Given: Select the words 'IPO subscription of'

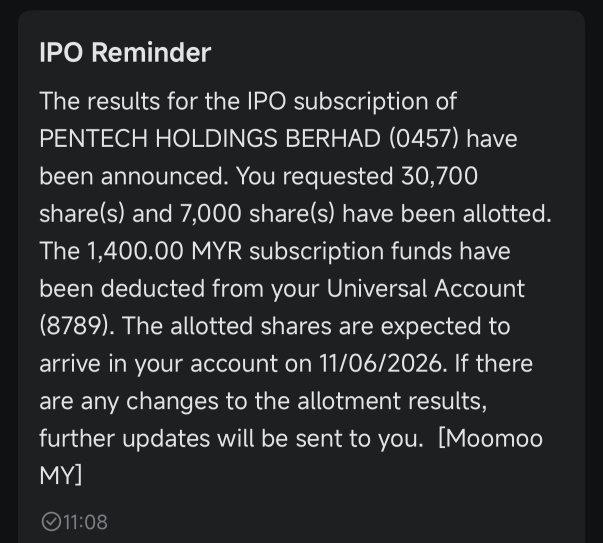Looking at the screenshot, I should [x=352, y=102].
